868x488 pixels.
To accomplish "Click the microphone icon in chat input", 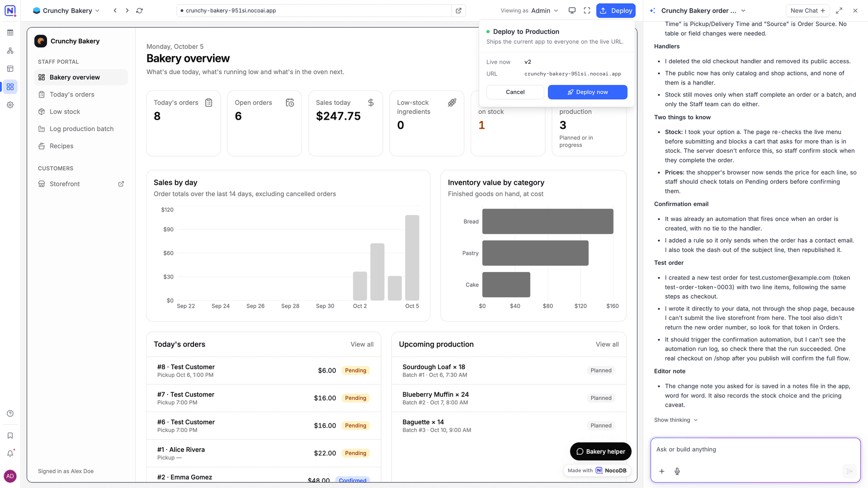I will tap(677, 471).
